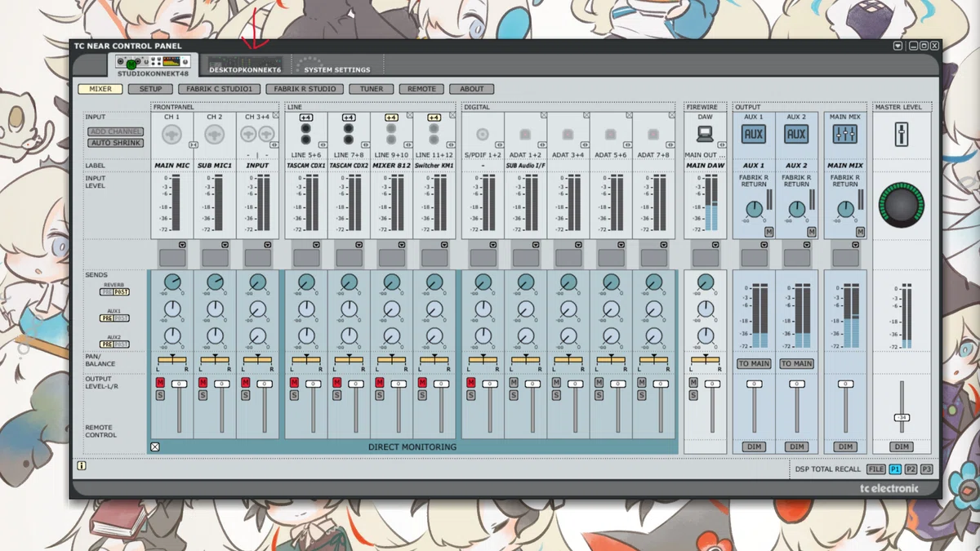The image size is (980, 551).
Task: Click the AUX 2 output icon
Action: 796,134
